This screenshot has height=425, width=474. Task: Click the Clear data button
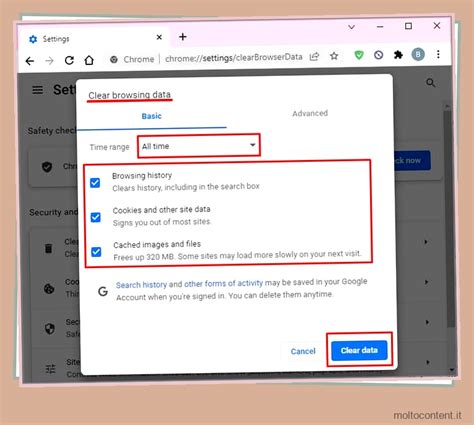coord(359,350)
